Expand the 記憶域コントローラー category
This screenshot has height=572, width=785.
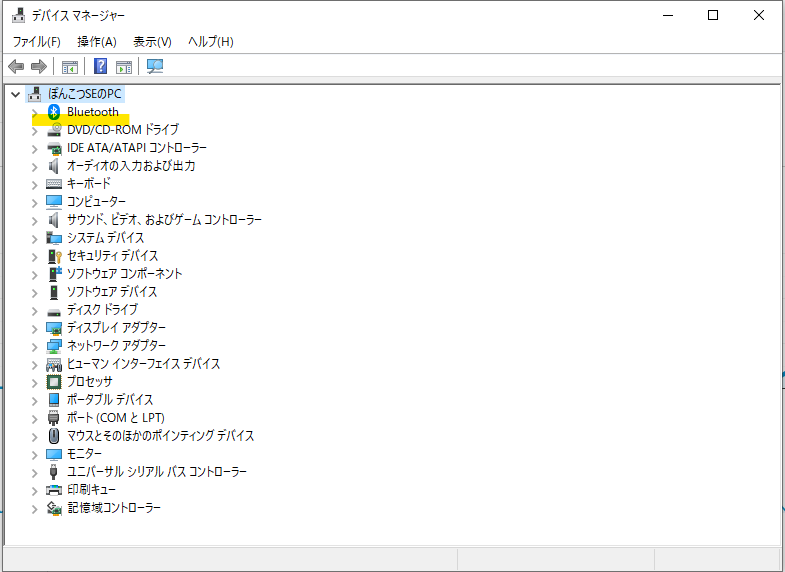tap(35, 509)
